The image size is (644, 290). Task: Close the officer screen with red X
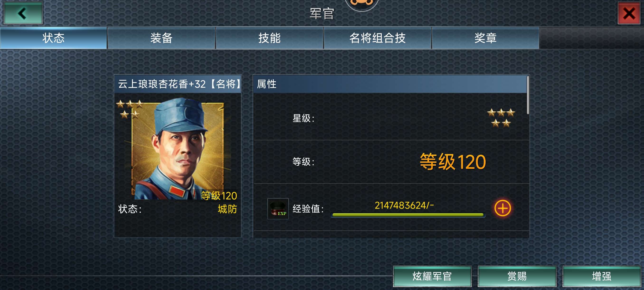[629, 13]
